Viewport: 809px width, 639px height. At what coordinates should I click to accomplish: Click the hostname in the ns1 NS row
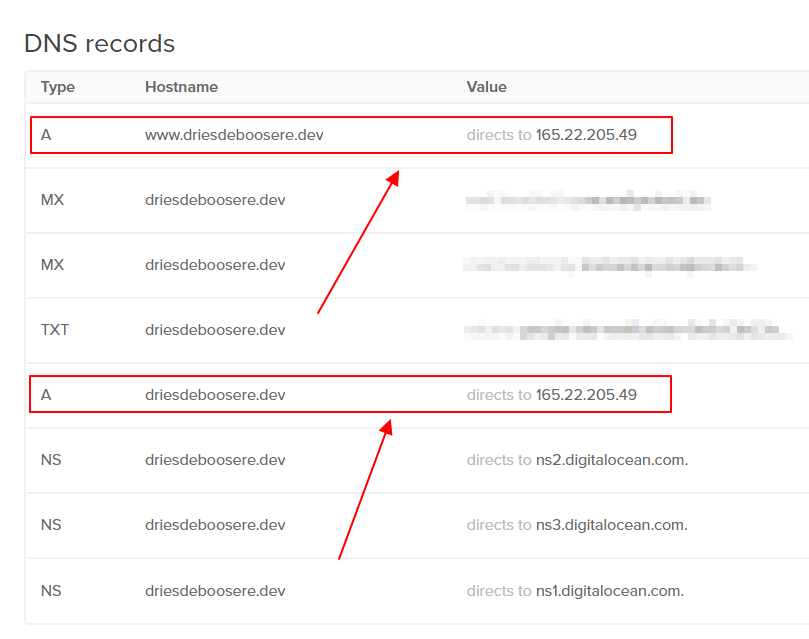pos(215,591)
